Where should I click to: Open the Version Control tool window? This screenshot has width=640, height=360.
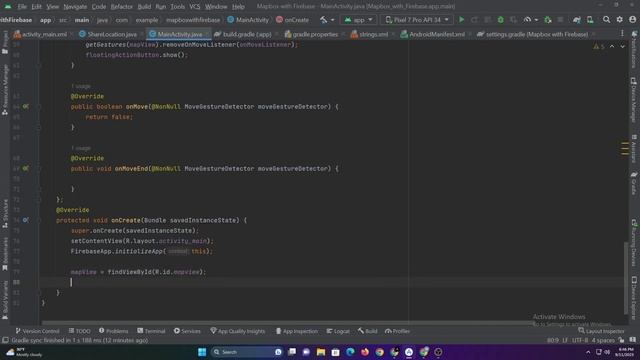click(37, 331)
